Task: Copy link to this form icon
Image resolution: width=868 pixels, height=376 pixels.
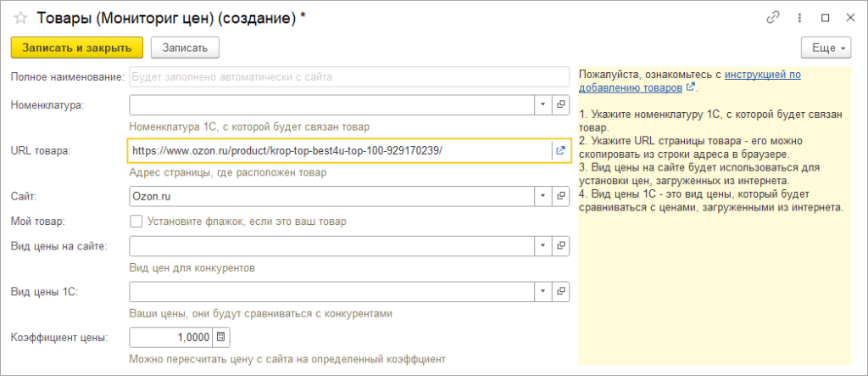Action: click(773, 18)
